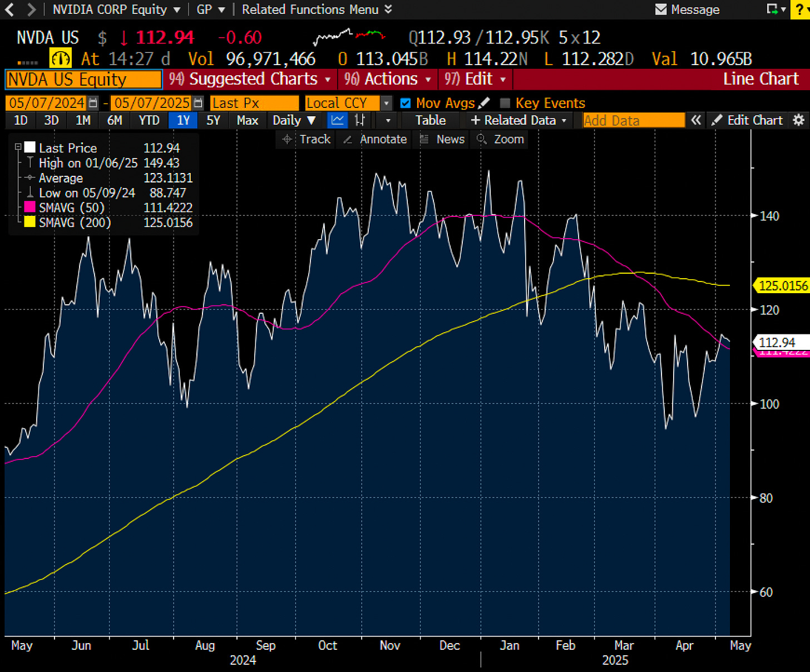Open Suggested Charts dropdown
Image resolution: width=810 pixels, height=672 pixels.
pos(250,79)
